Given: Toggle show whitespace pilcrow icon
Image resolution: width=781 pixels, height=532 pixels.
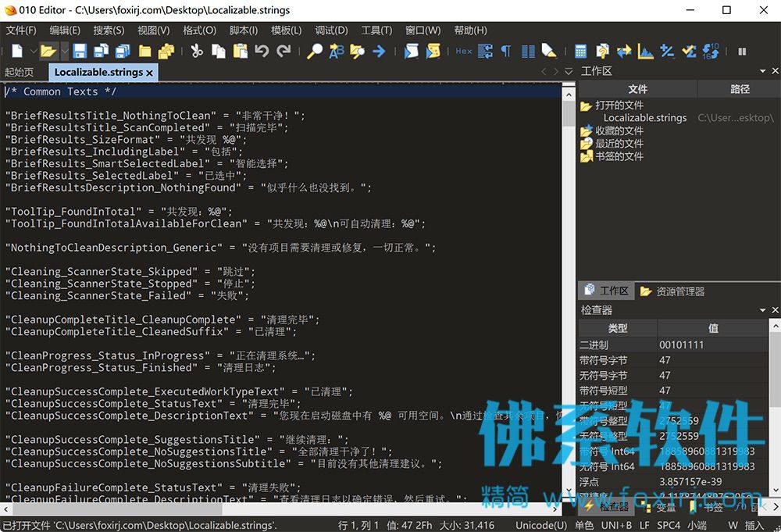Looking at the screenshot, I should pyautogui.click(x=506, y=51).
